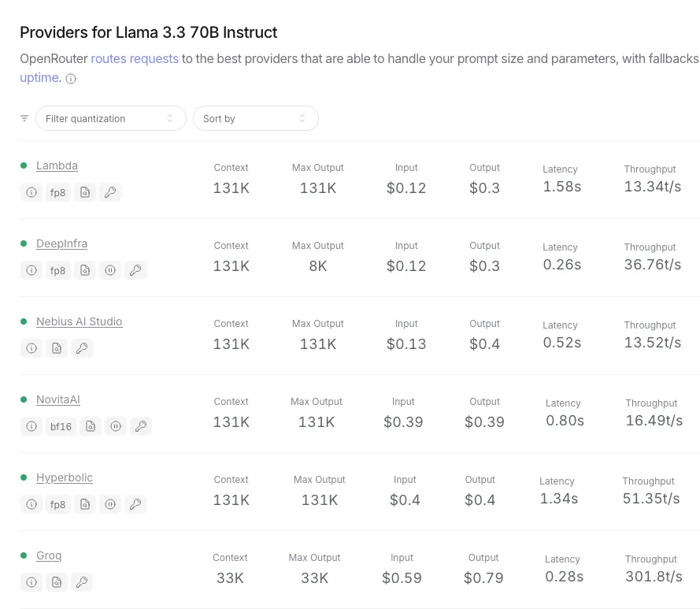Click the fp8 badge under DeepInfra
Image resolution: width=700 pixels, height=609 pixels.
coord(58,270)
